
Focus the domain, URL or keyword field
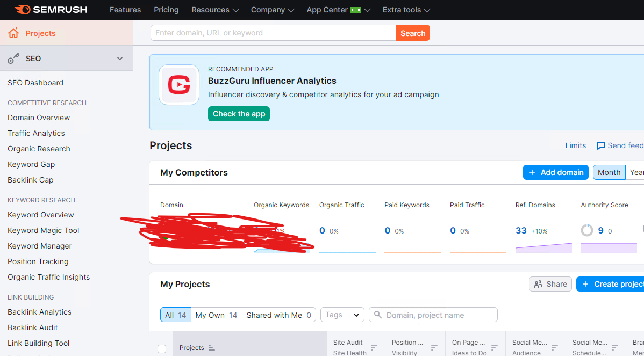pos(273,33)
